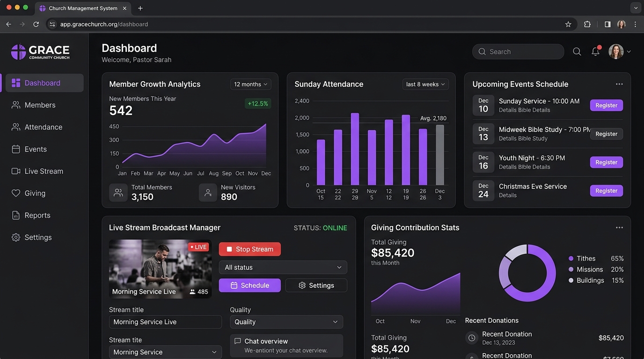Open browser extensions puzzle icon
Image resolution: width=644 pixels, height=359 pixels.
pos(587,24)
